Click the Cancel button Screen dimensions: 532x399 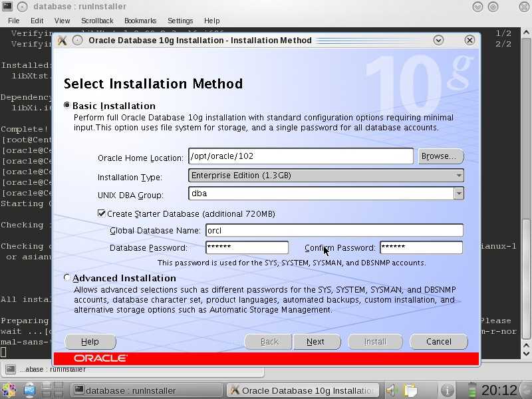point(438,342)
